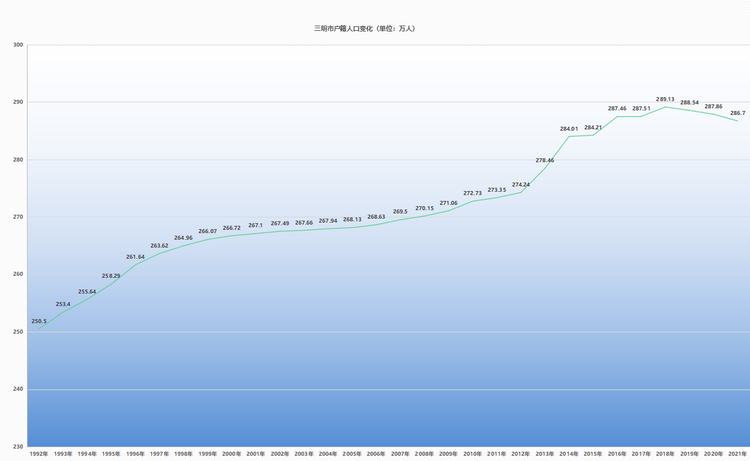This screenshot has height=461, width=750.
Task: Click the 261.64 data label
Action: click(135, 256)
